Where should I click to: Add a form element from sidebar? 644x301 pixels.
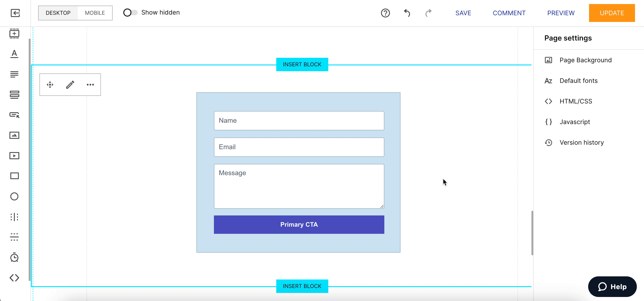14,95
